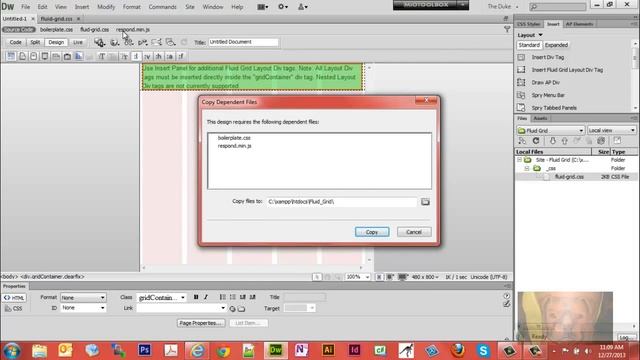640x360 pixels.
Task: Open the Layout category dropdown
Action: [x=530, y=35]
